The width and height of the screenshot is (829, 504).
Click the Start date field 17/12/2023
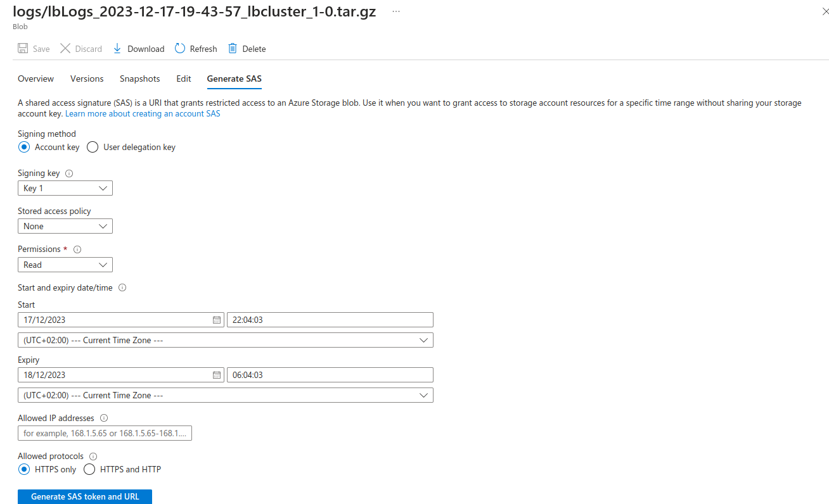coord(121,320)
